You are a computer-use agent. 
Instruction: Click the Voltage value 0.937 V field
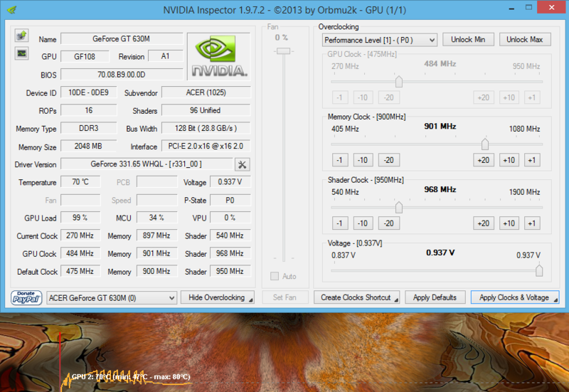(x=230, y=182)
